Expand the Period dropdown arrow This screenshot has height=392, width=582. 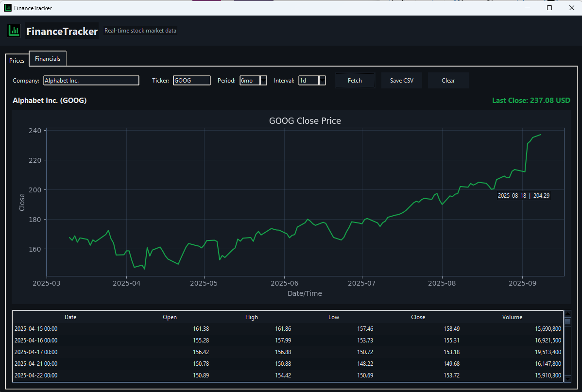[264, 81]
